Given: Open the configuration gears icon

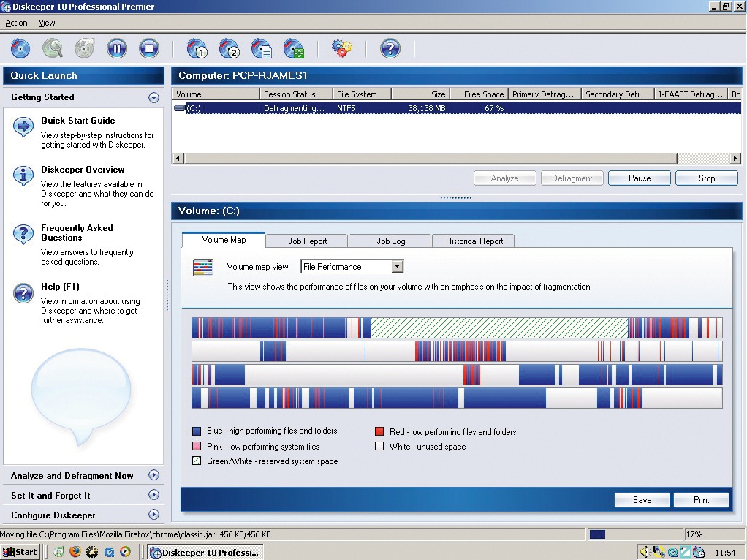Looking at the screenshot, I should click(342, 48).
